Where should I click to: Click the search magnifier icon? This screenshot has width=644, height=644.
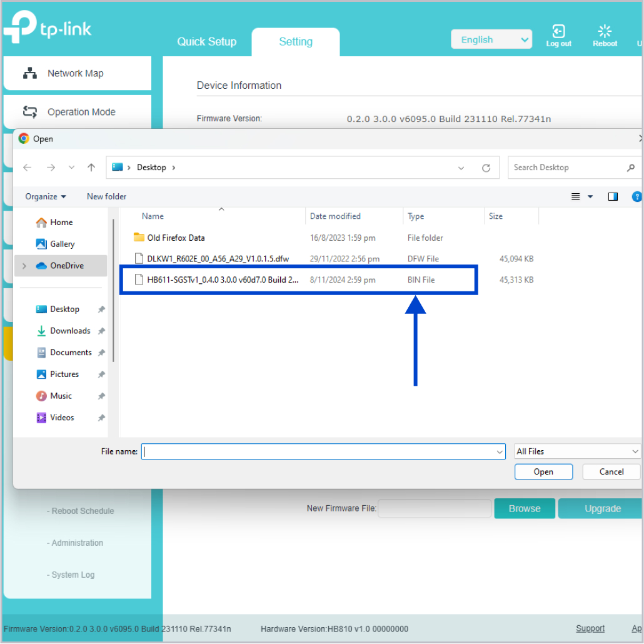pyautogui.click(x=631, y=168)
